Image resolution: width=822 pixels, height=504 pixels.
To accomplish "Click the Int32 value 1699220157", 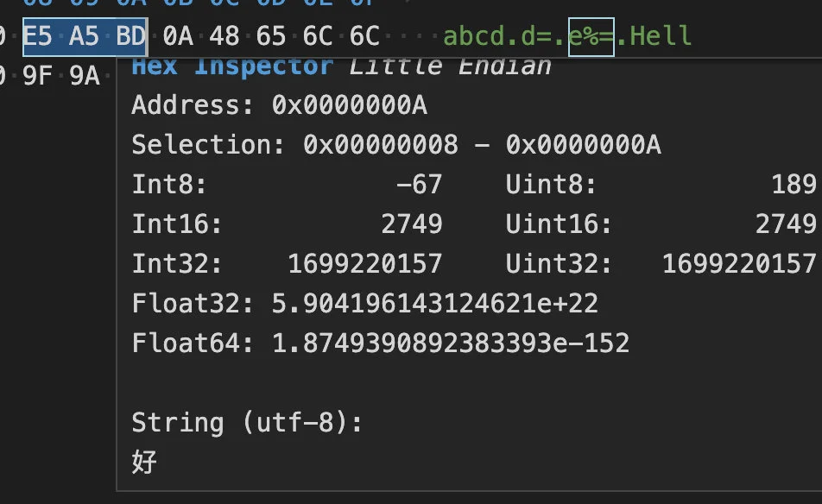I will (365, 263).
